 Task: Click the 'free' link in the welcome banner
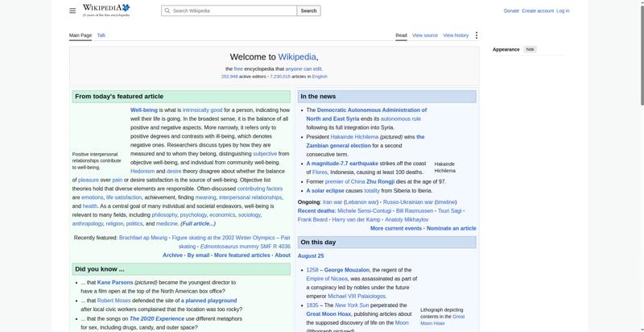click(238, 69)
